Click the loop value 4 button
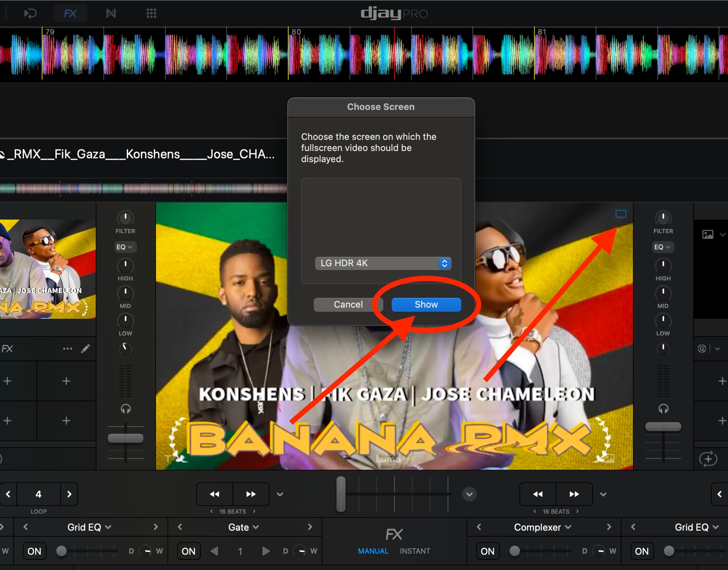 tap(38, 494)
